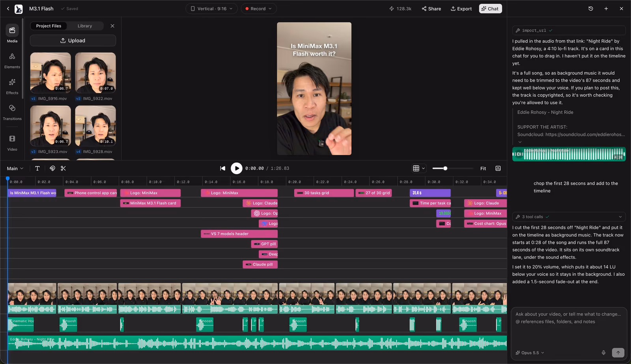The width and height of the screenshot is (631, 364).
Task: Open the Transitions panel
Action: click(x=12, y=112)
